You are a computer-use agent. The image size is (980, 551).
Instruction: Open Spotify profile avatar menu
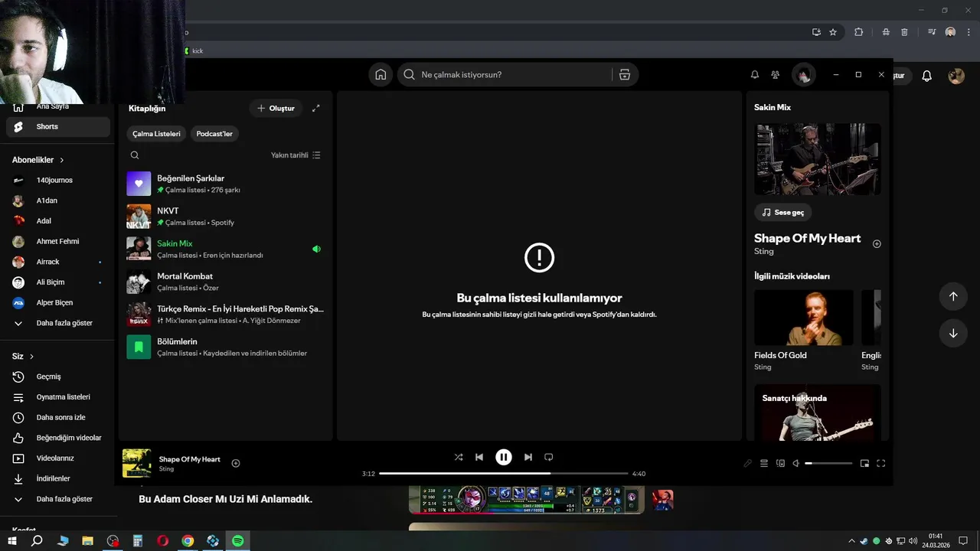coord(803,74)
